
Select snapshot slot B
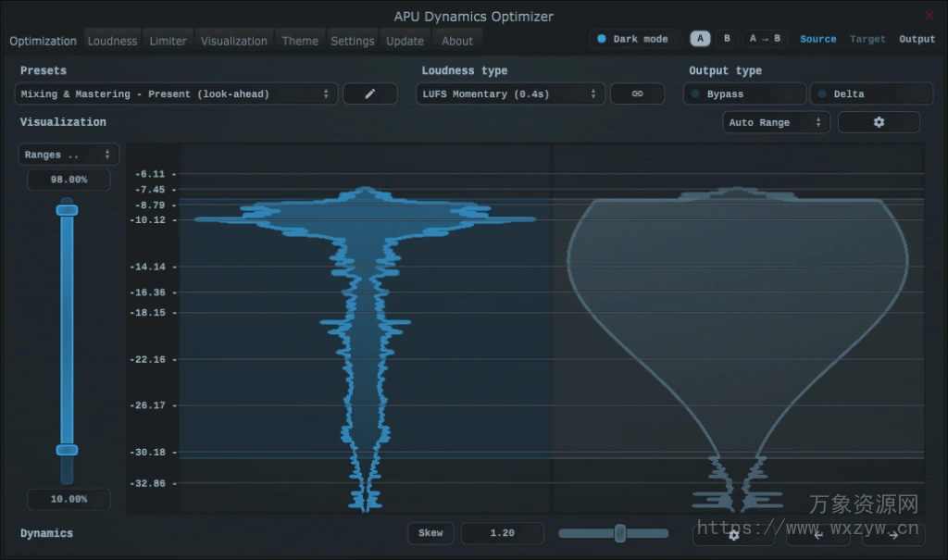[727, 38]
